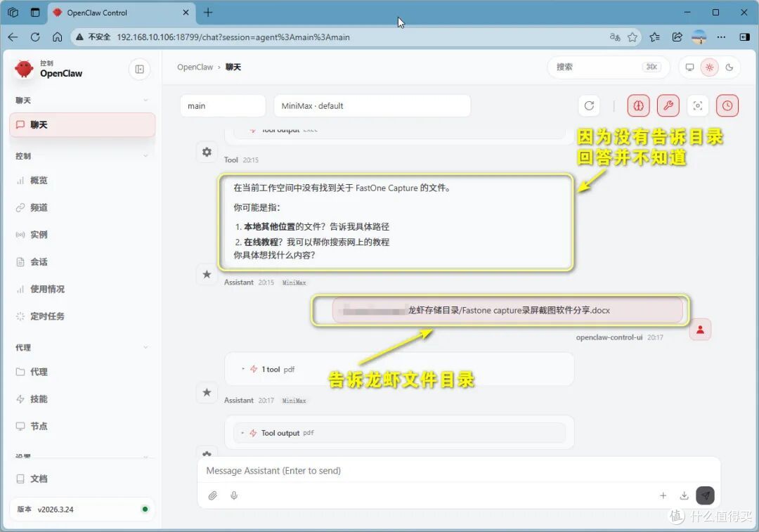
Task: Switch to dark theme moon icon
Action: pyautogui.click(x=729, y=67)
